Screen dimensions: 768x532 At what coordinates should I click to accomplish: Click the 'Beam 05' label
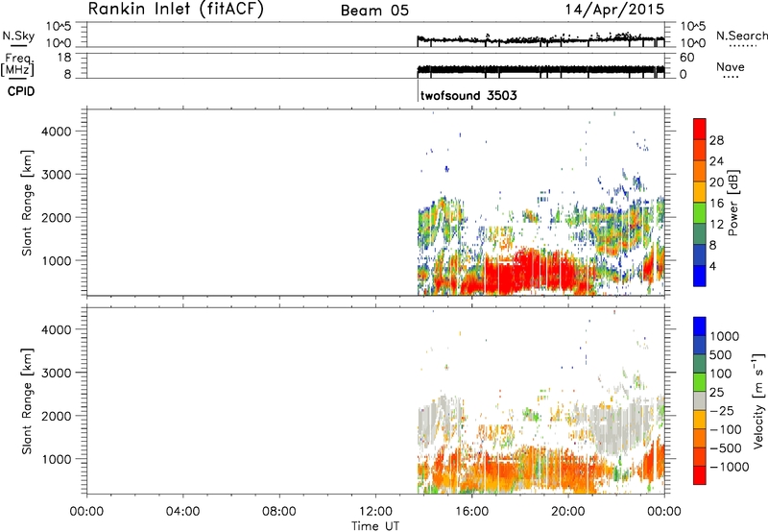click(x=374, y=11)
